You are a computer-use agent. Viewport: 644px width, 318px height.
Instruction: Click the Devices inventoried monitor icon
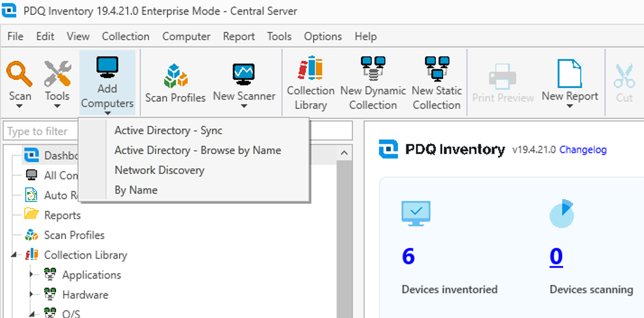416,214
